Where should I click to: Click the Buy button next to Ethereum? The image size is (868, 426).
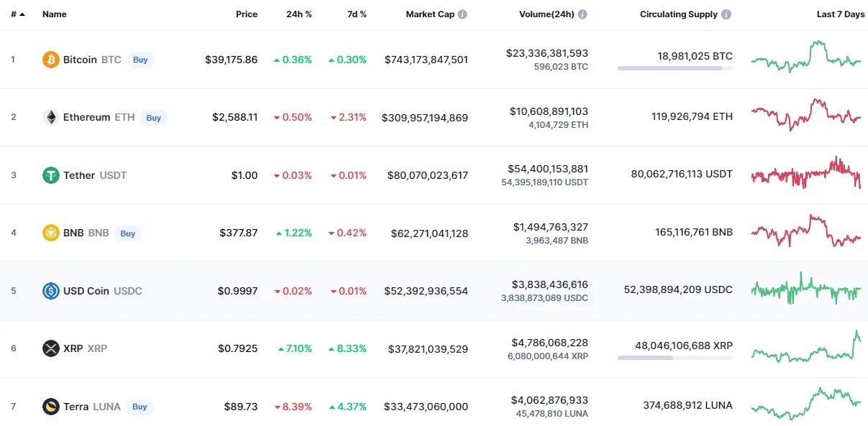pos(154,118)
